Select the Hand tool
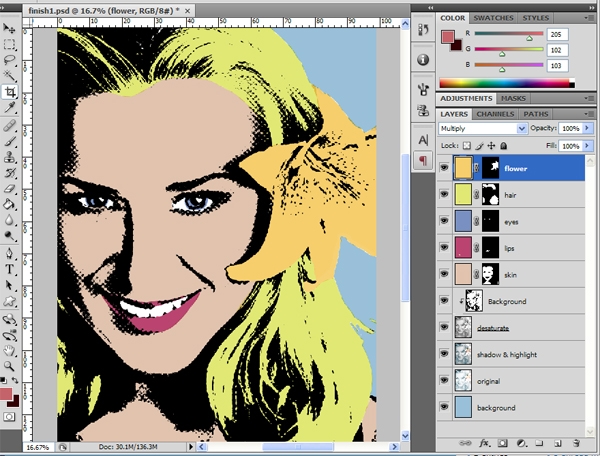Viewport: 600px width, 456px height. tap(9, 350)
